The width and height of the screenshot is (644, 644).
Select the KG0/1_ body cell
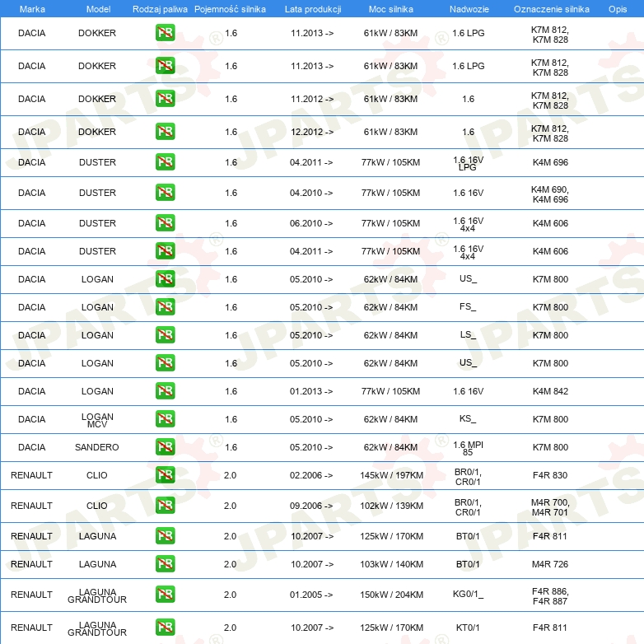(469, 595)
